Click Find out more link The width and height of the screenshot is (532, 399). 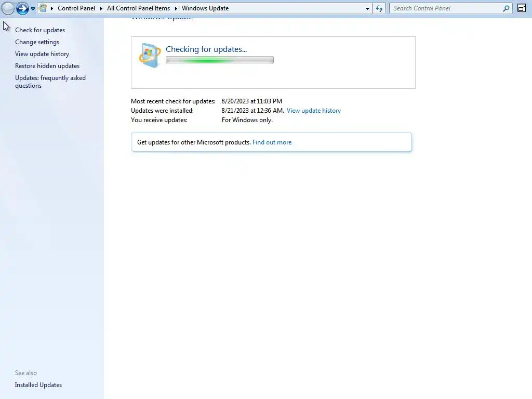click(x=272, y=142)
